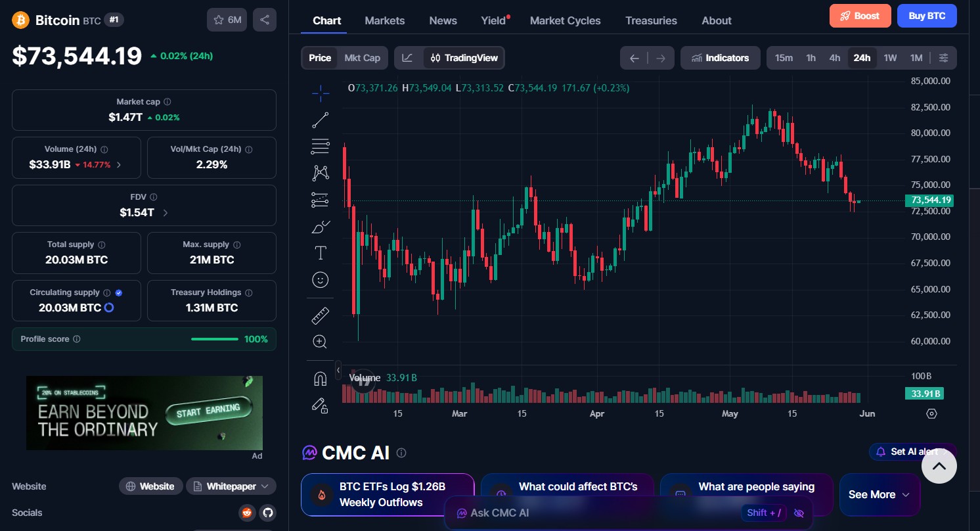Select the crosshair cursor tool

[321, 94]
